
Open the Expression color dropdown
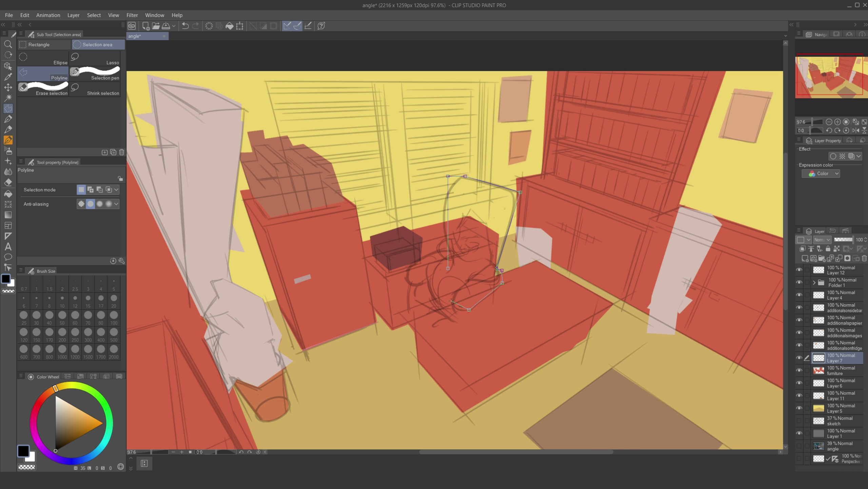(x=821, y=174)
